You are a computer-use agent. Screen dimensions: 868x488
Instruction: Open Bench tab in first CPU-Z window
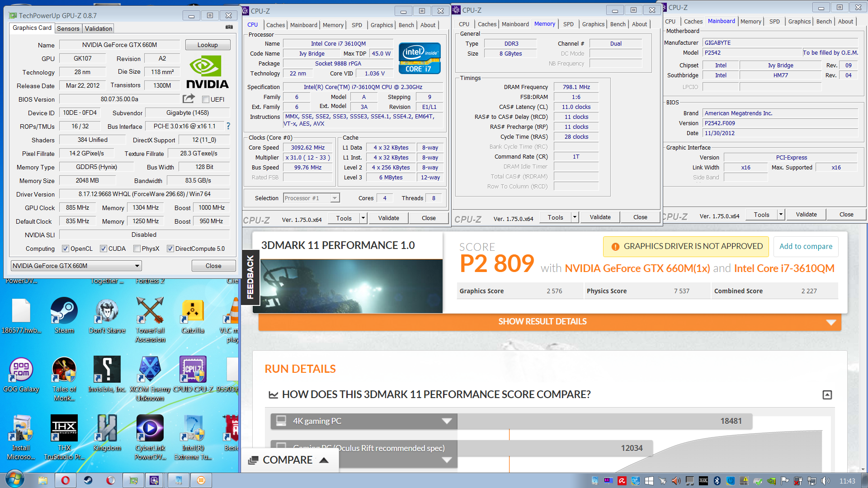[x=406, y=25]
